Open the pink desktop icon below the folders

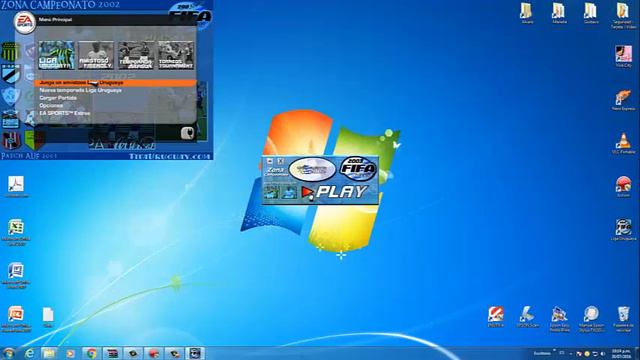[623, 56]
